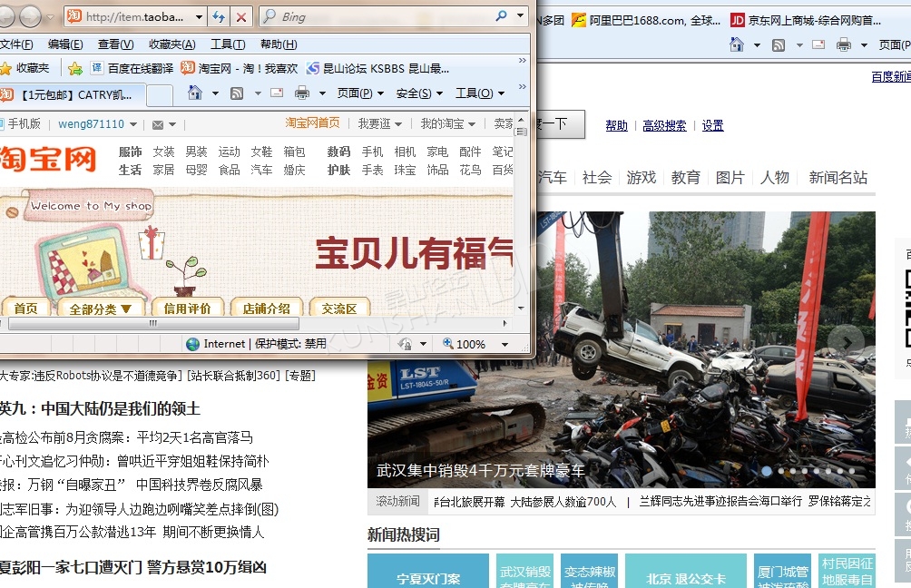Switch to the shop's 店铺介绍 tab
911x588 pixels.
266,308
